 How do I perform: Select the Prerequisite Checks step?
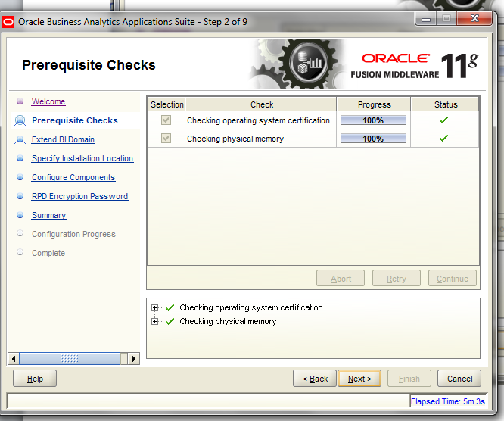(75, 120)
